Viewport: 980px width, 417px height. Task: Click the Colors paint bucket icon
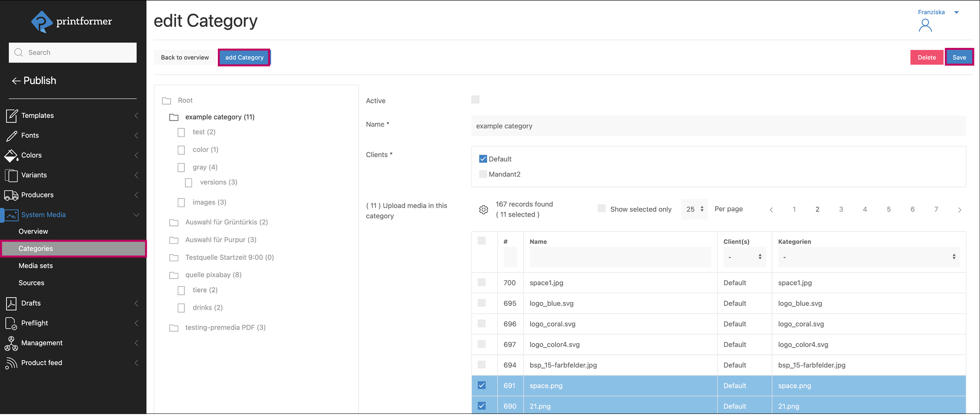coord(11,155)
